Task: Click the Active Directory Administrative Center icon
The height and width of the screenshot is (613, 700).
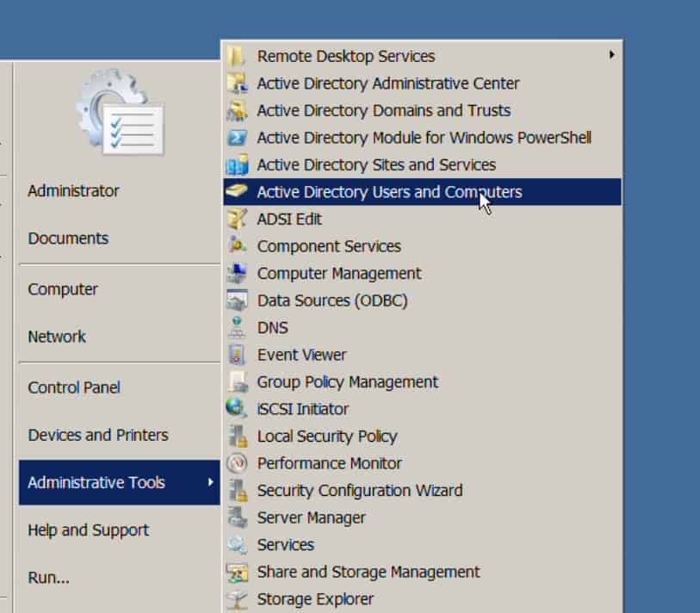Action: 237,84
